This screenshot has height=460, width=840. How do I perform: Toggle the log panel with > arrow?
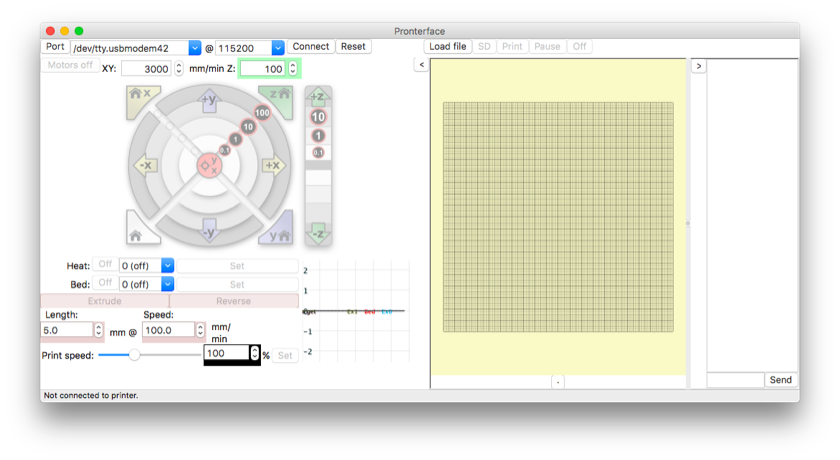(x=699, y=66)
